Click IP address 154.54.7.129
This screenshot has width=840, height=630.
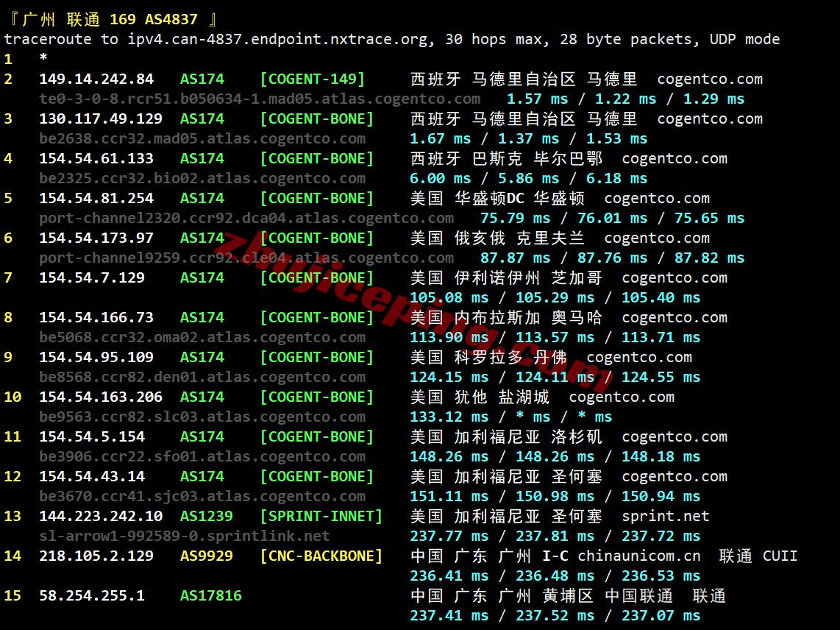pyautogui.click(x=92, y=277)
